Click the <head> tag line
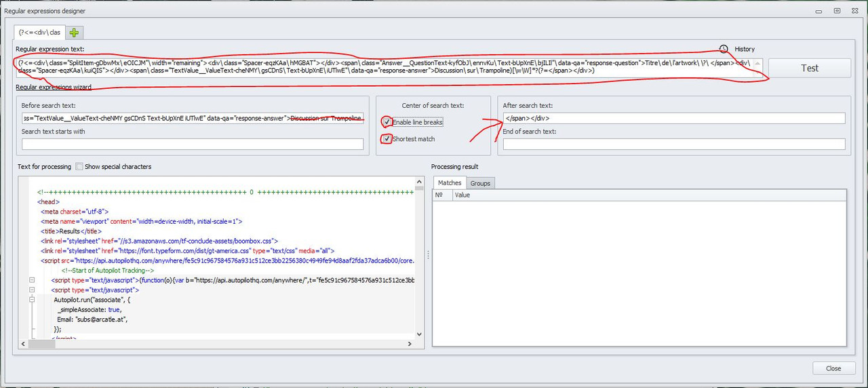The width and height of the screenshot is (868, 388). 48,201
